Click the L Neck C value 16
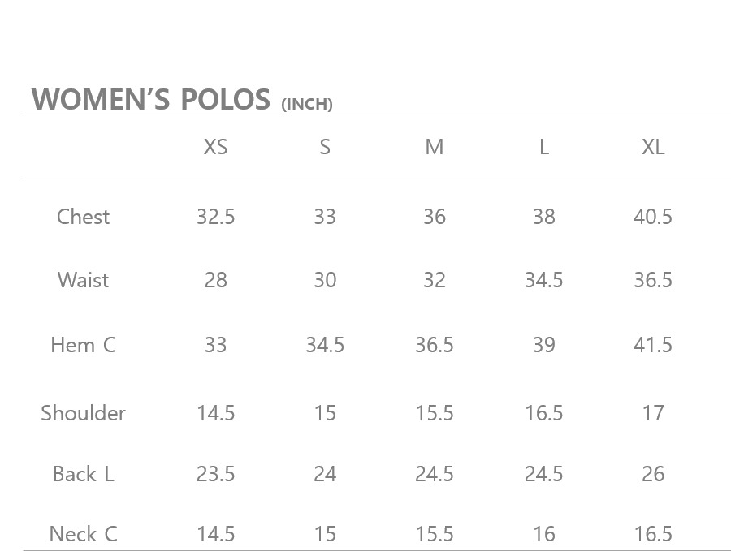731x560 pixels. [x=543, y=534]
